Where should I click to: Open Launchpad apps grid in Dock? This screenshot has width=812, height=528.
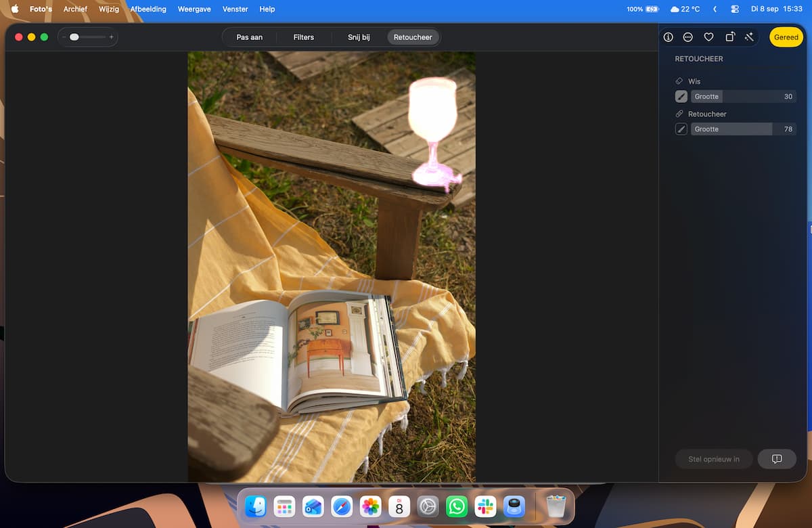point(284,506)
